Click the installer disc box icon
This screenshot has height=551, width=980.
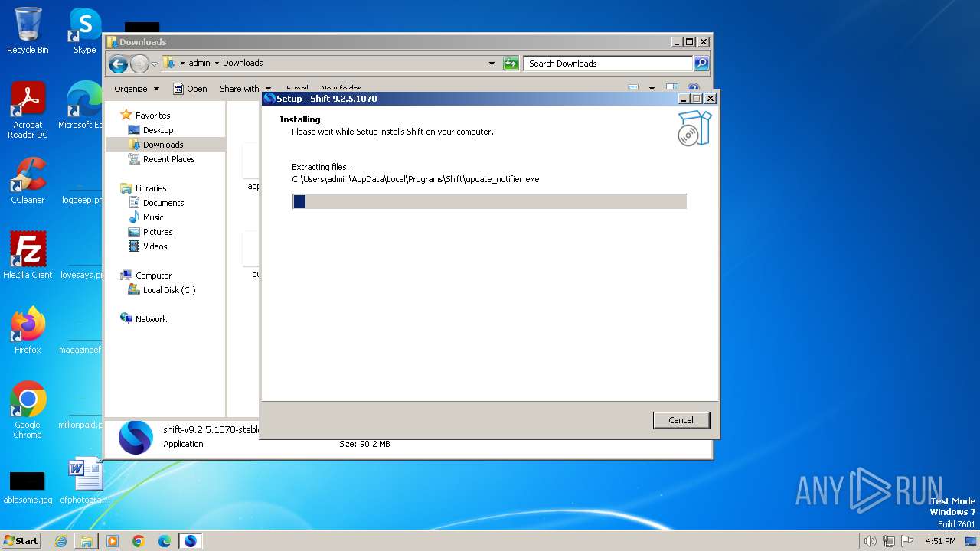pyautogui.click(x=694, y=128)
